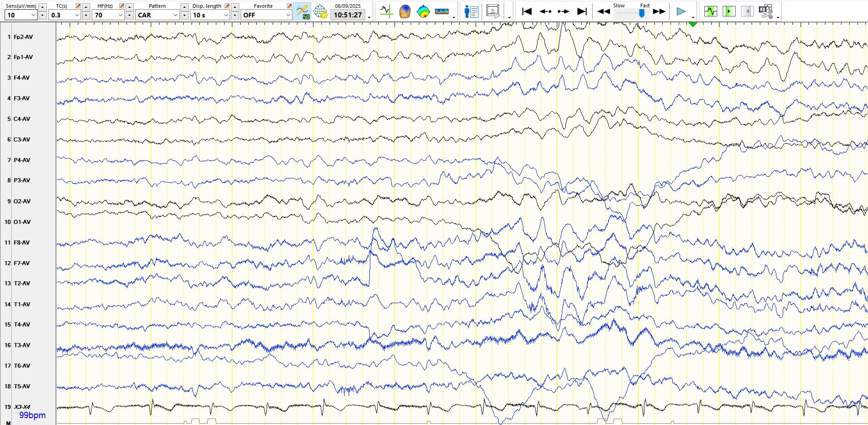Open the electrode montage settings icon
Screen dimensions: 868x425
click(320, 11)
